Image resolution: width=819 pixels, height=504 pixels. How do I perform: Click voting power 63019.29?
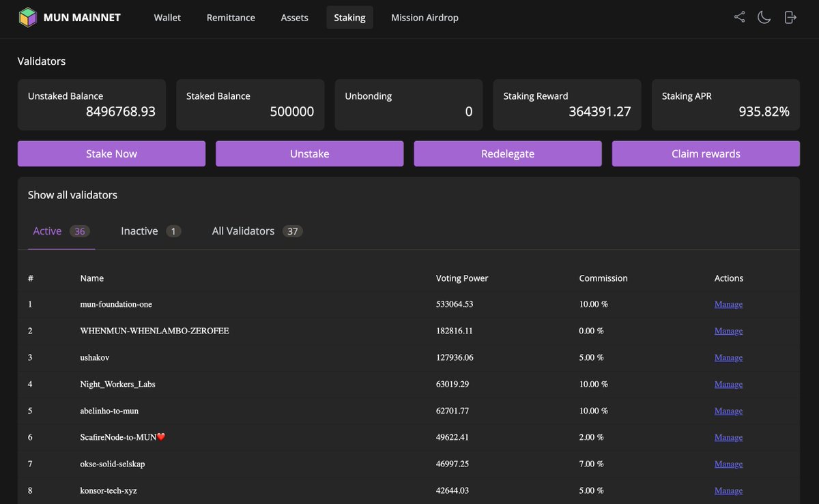tap(452, 384)
